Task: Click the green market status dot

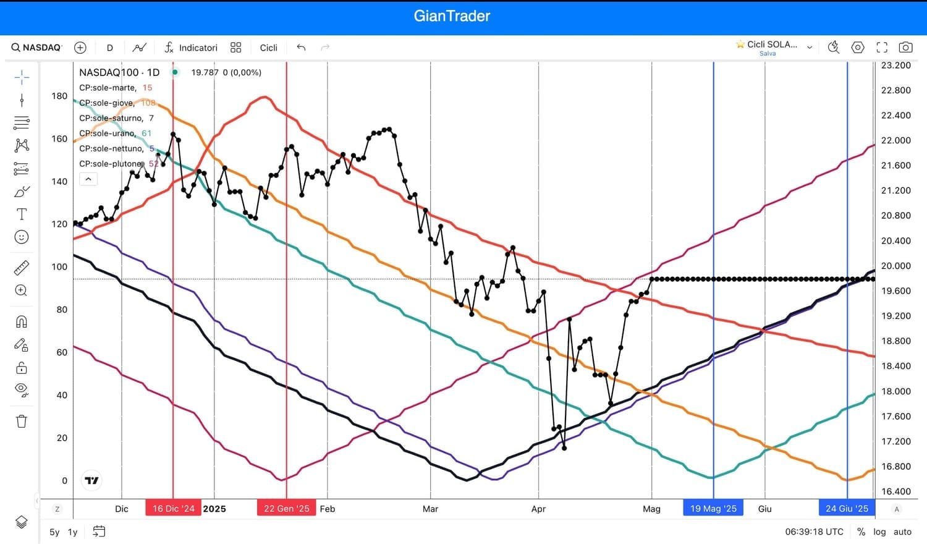Action: pyautogui.click(x=175, y=72)
